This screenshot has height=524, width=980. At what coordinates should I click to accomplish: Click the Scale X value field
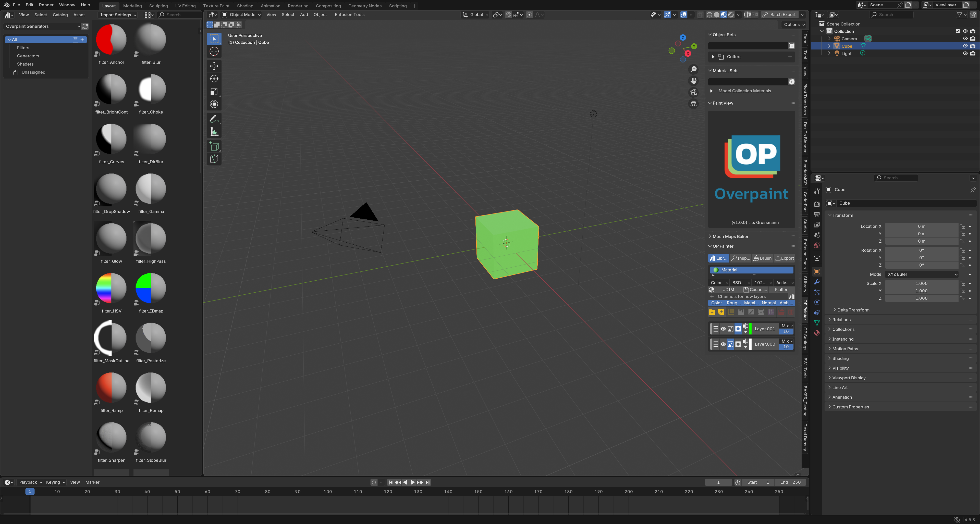tap(921, 283)
